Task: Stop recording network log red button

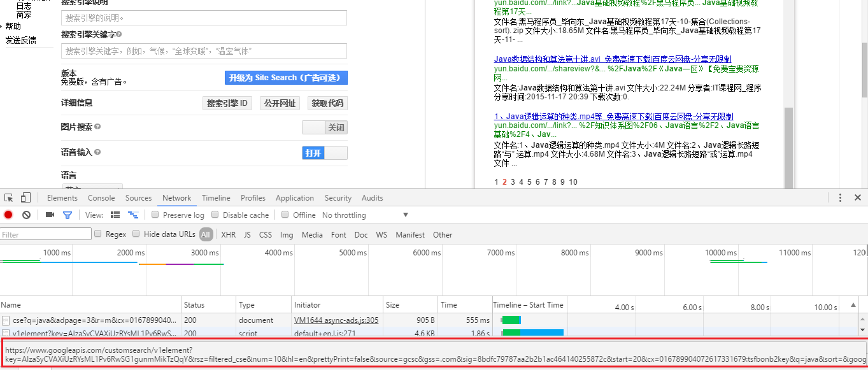Action: point(9,215)
